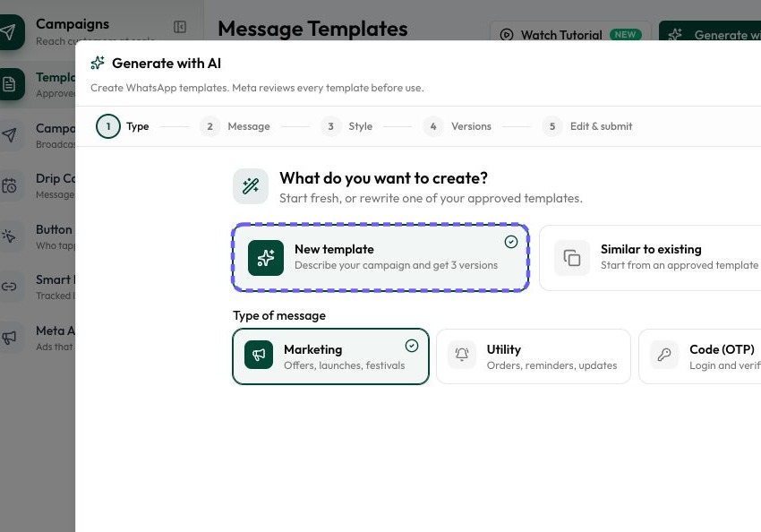This screenshot has width=761, height=532.
Task: Click the Watch Tutorial button label
Action: (561, 35)
